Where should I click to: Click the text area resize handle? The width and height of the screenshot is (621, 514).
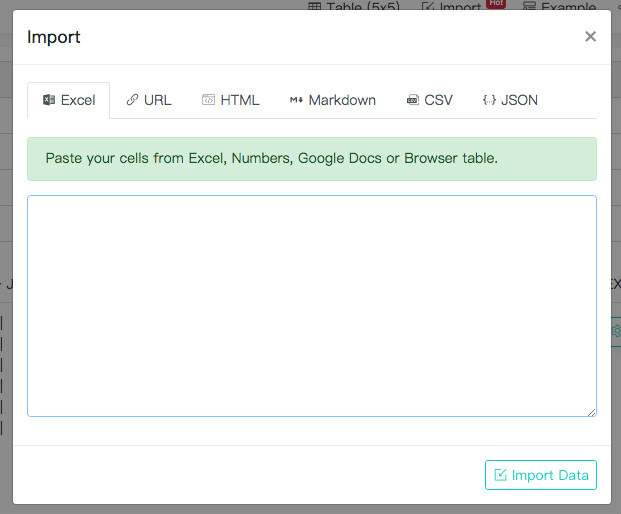coord(592,411)
